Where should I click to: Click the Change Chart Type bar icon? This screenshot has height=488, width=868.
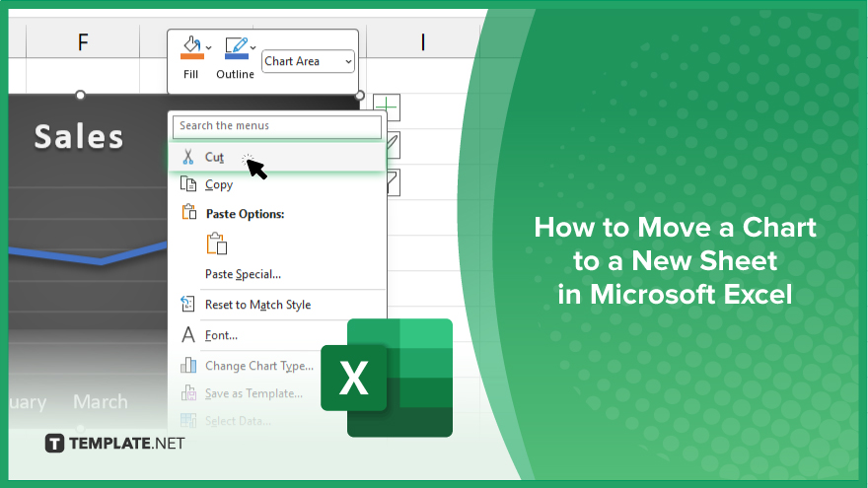[188, 365]
